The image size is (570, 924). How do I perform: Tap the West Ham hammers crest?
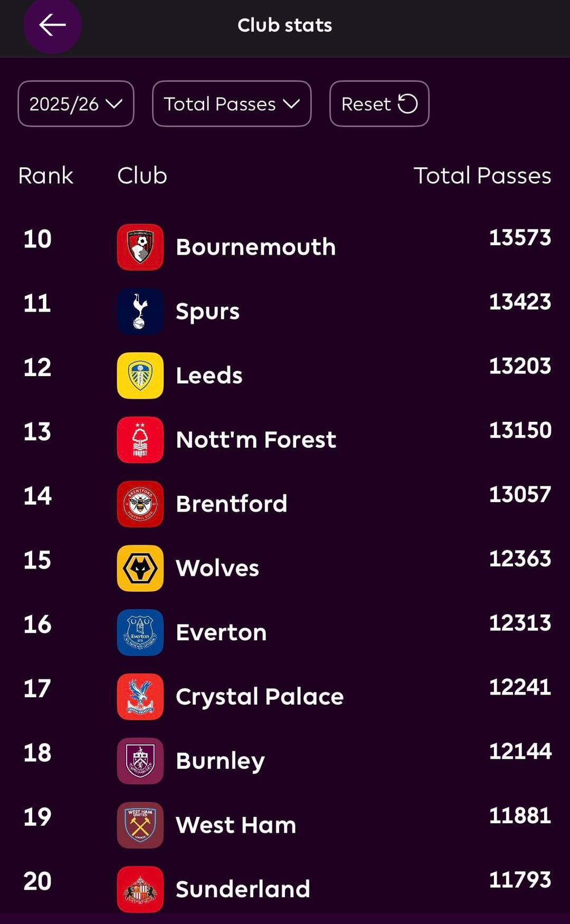[140, 825]
